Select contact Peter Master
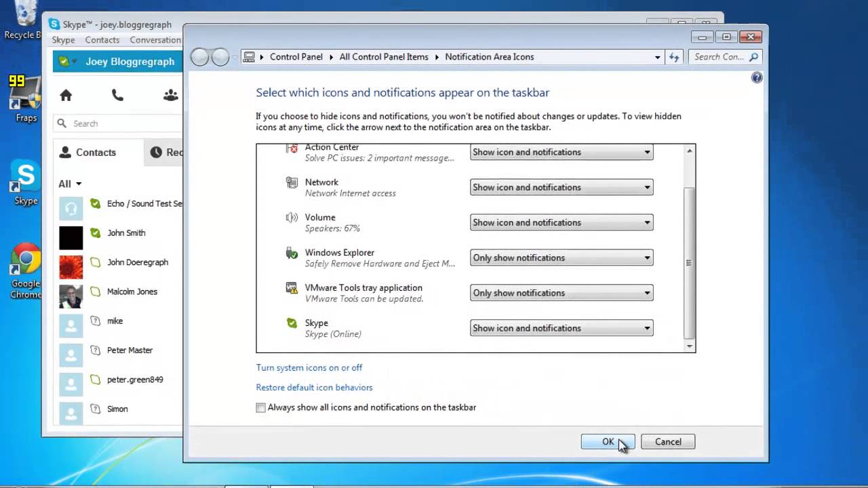Viewport: 868px width, 488px height. click(118, 355)
